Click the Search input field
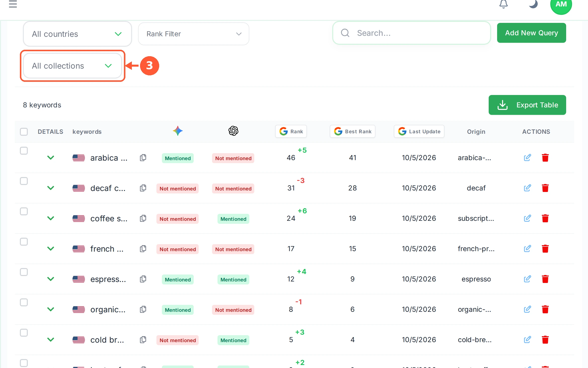This screenshot has height=368, width=588. pos(412,33)
